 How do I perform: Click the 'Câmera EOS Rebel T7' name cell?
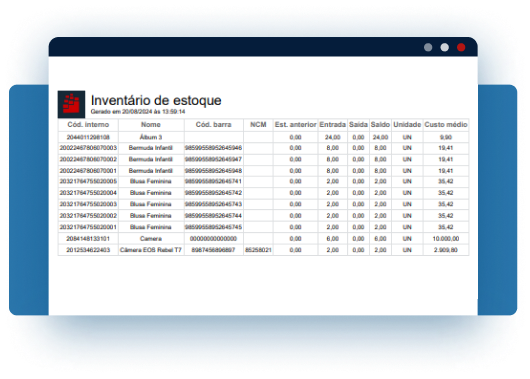click(x=151, y=250)
